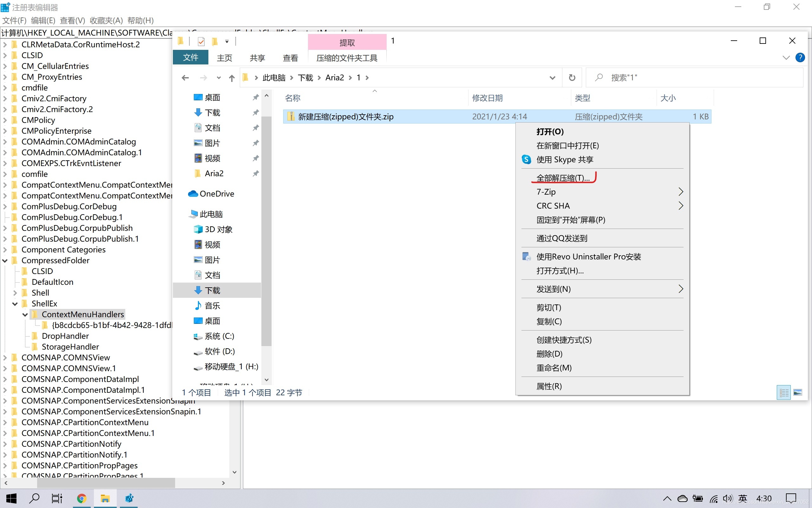Viewport: 812px width, 508px height.
Task: Click the new folder icon in quick access toolbar
Action: click(215, 41)
